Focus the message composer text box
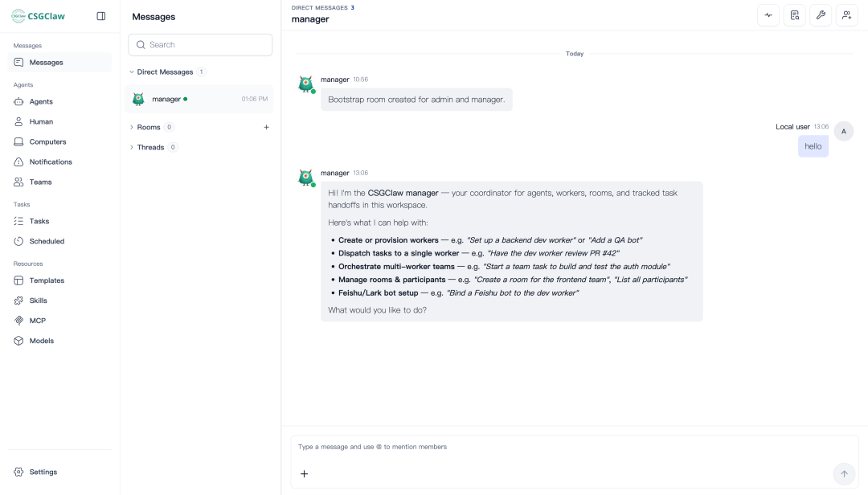 [575, 447]
